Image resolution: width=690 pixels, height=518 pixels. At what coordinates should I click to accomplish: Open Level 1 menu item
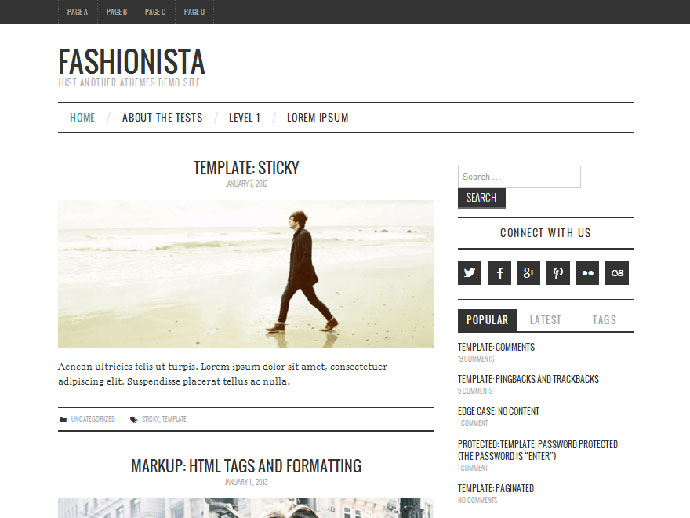pos(245,118)
